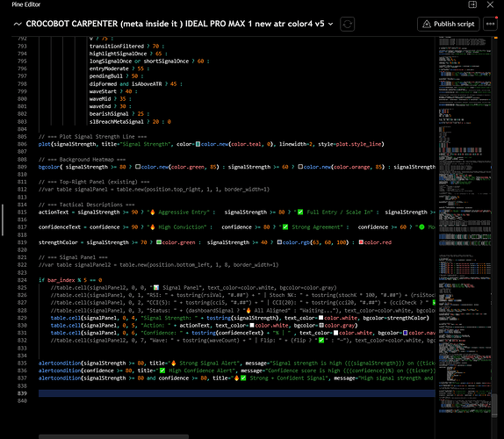This screenshot has width=504, height=439.
Task: Click the 'Pine Editor' panel title
Action: pos(26,4)
